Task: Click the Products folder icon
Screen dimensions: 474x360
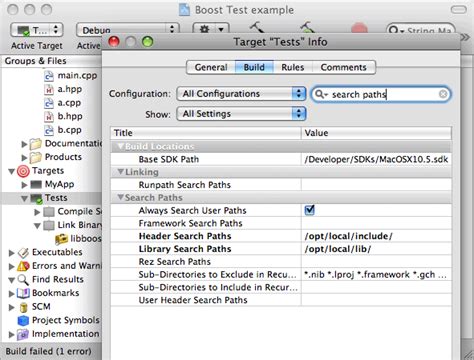Action: click(35, 157)
